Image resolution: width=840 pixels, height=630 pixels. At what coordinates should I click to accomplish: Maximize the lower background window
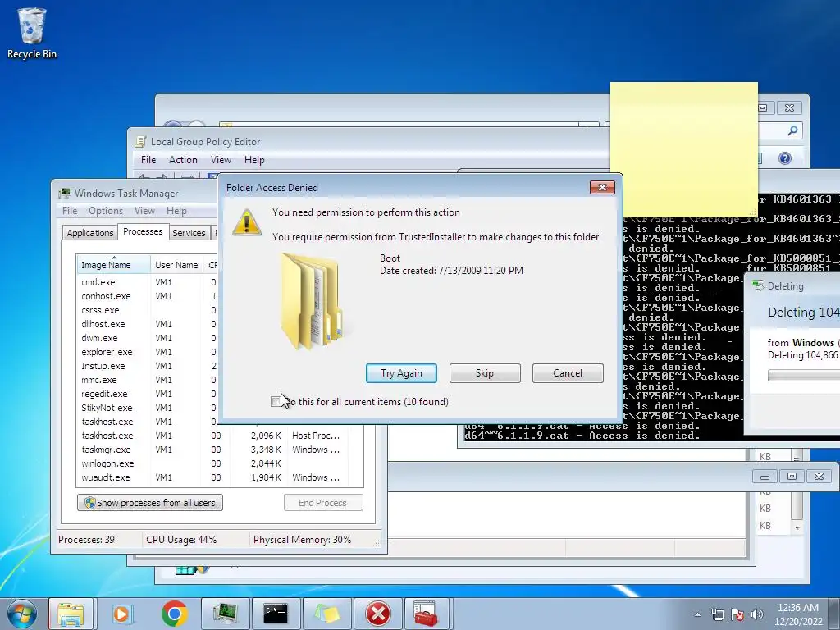792,477
